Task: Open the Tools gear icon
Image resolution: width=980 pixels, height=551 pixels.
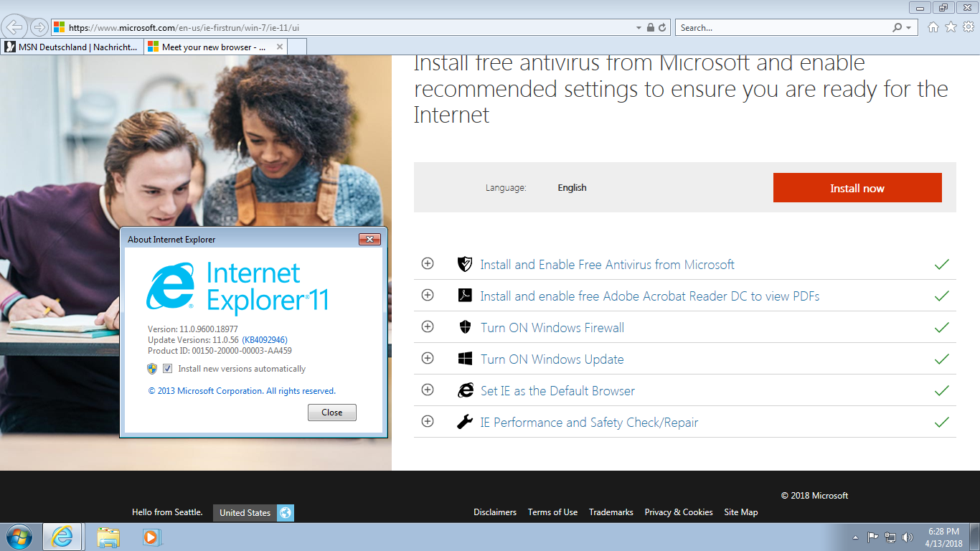Action: click(969, 27)
